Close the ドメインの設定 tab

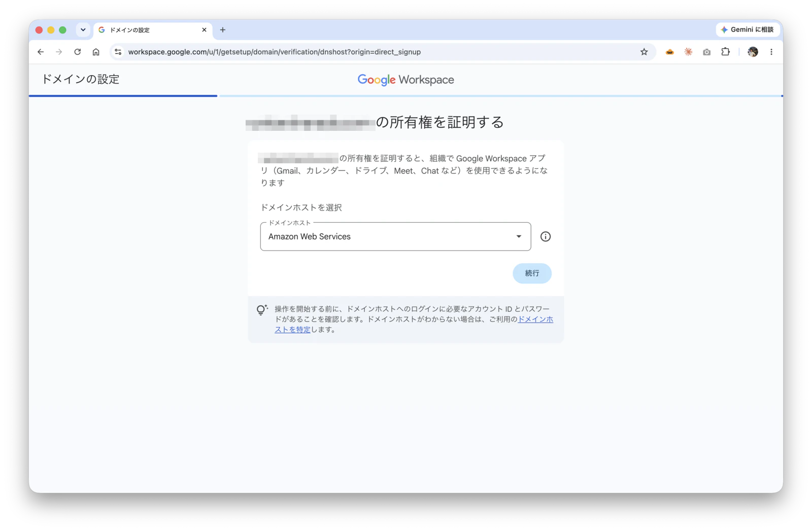pos(204,30)
